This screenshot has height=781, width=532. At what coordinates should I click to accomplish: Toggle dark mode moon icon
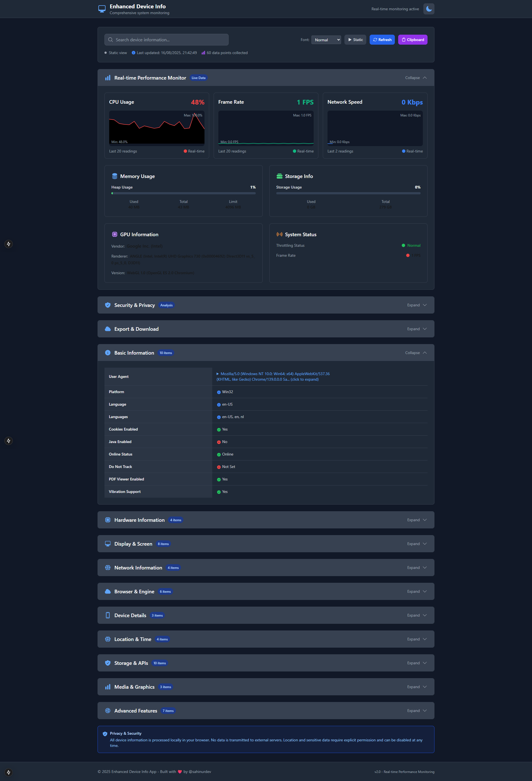point(429,9)
